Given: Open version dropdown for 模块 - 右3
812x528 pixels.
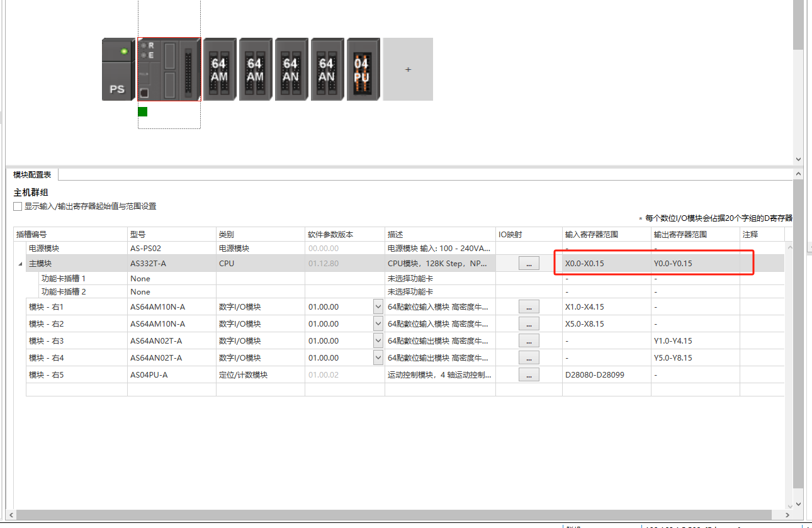Looking at the screenshot, I should click(x=378, y=341).
